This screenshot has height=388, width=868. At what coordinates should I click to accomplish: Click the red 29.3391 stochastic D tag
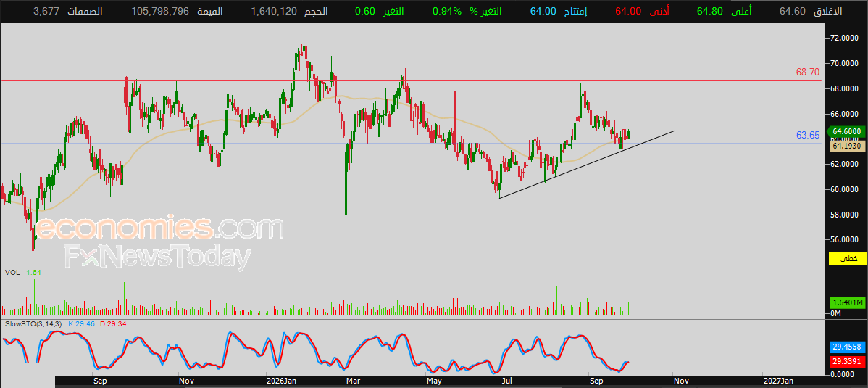pyautogui.click(x=847, y=362)
